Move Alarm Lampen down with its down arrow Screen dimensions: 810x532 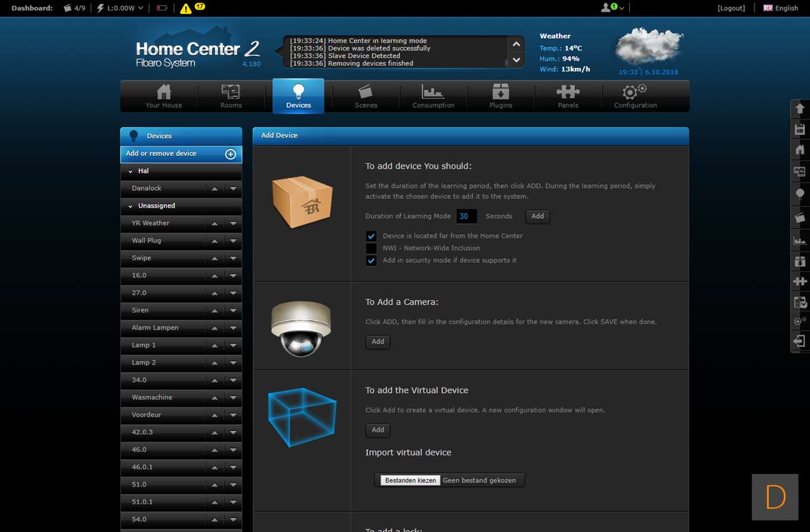pyautogui.click(x=233, y=328)
